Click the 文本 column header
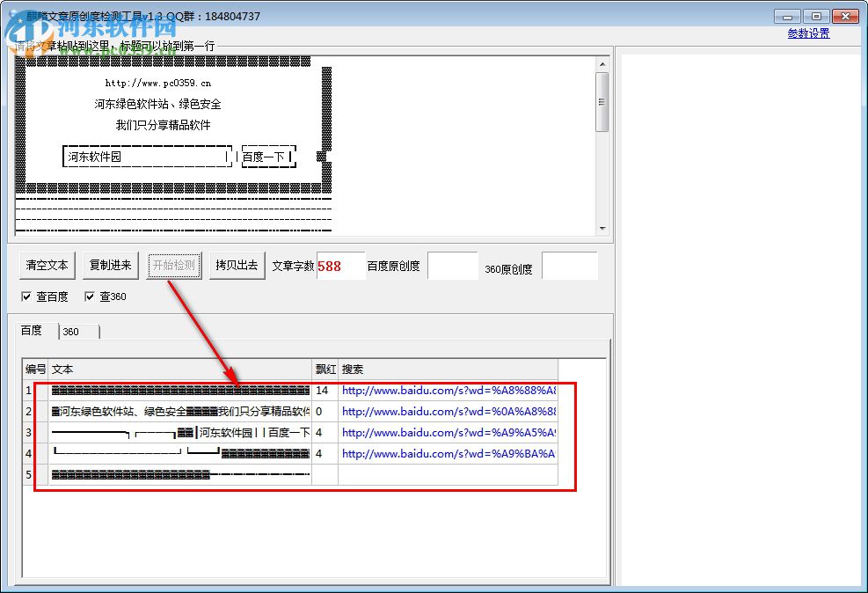 coord(180,370)
